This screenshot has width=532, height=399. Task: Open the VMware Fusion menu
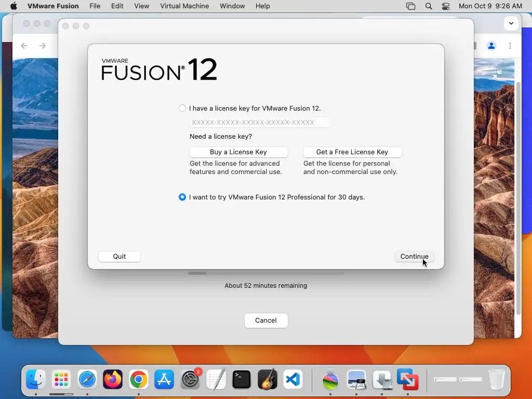pos(53,6)
